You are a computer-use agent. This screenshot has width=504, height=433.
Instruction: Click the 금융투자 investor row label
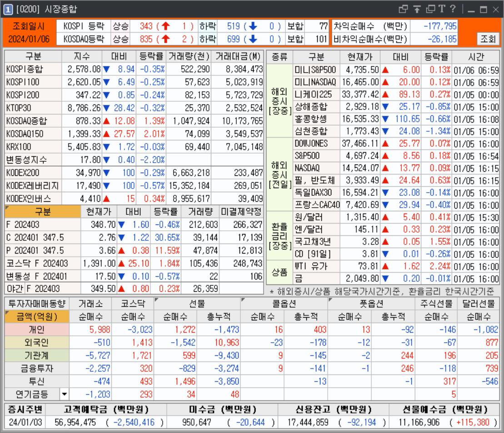[37, 368]
